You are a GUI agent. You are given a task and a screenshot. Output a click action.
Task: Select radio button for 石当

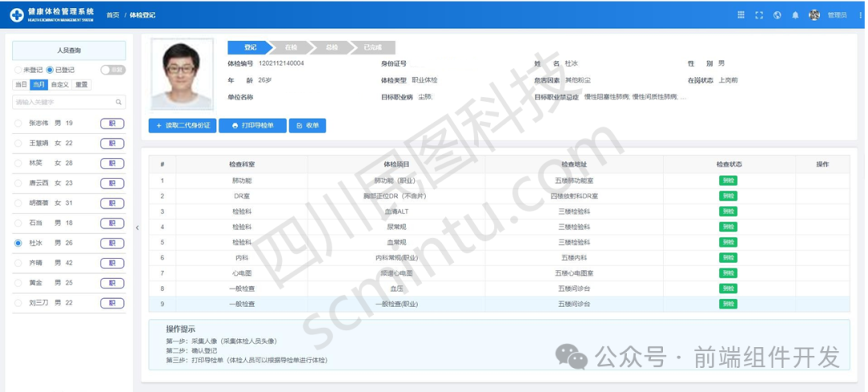click(x=18, y=223)
